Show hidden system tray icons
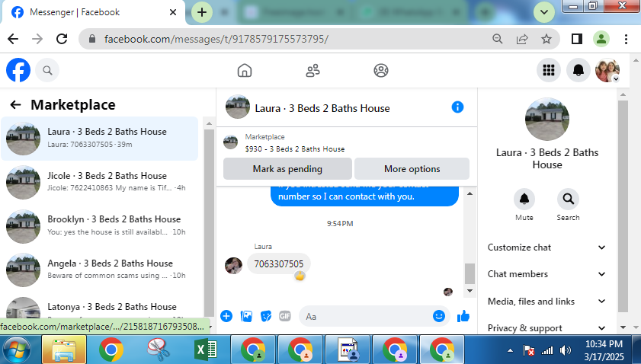641x364 pixels. pyautogui.click(x=510, y=350)
